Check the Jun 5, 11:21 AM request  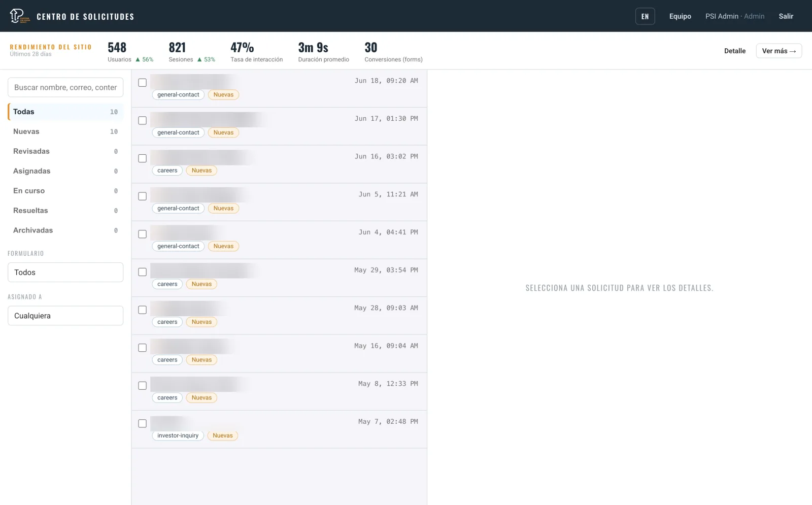pyautogui.click(x=143, y=196)
